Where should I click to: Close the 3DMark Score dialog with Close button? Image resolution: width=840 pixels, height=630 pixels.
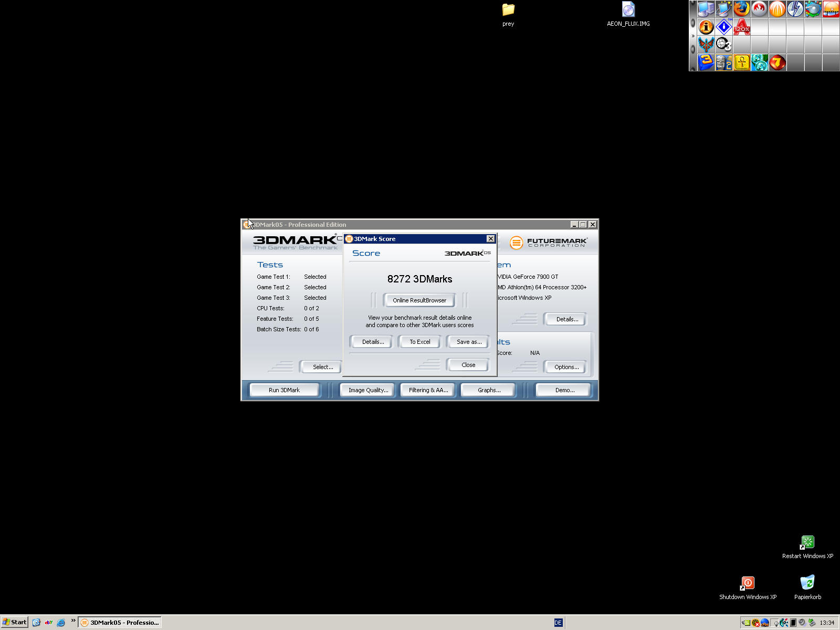coord(468,365)
